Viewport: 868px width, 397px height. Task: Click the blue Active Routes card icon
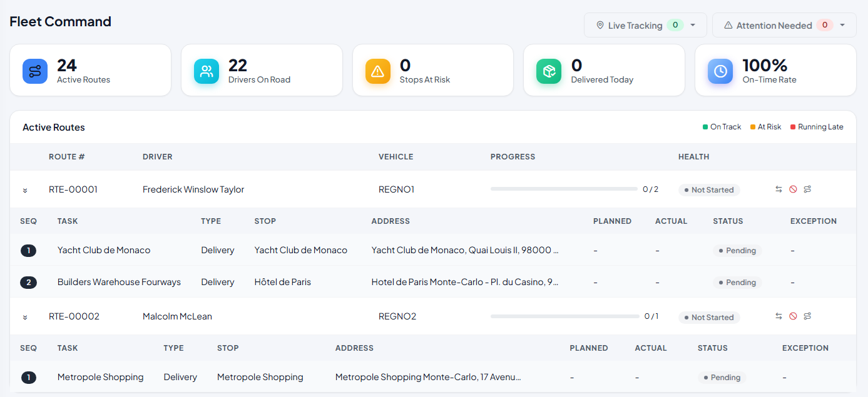coord(35,71)
